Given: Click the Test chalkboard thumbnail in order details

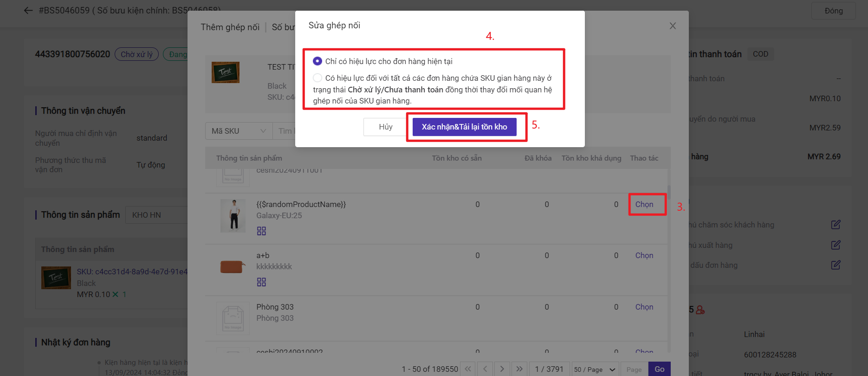Looking at the screenshot, I should pyautogui.click(x=56, y=278).
